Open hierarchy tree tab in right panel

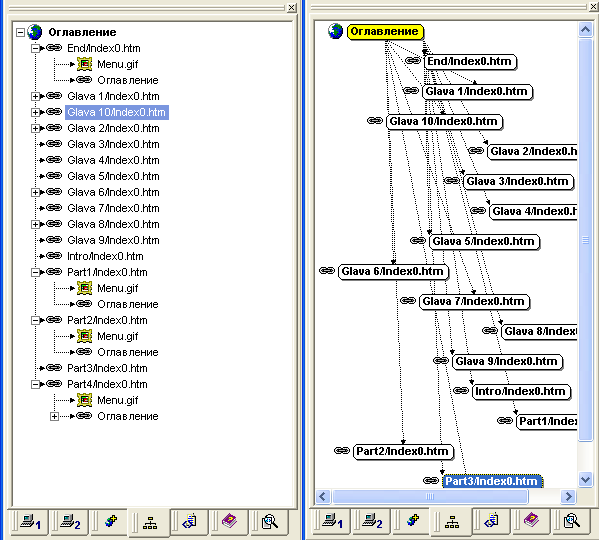[452, 522]
